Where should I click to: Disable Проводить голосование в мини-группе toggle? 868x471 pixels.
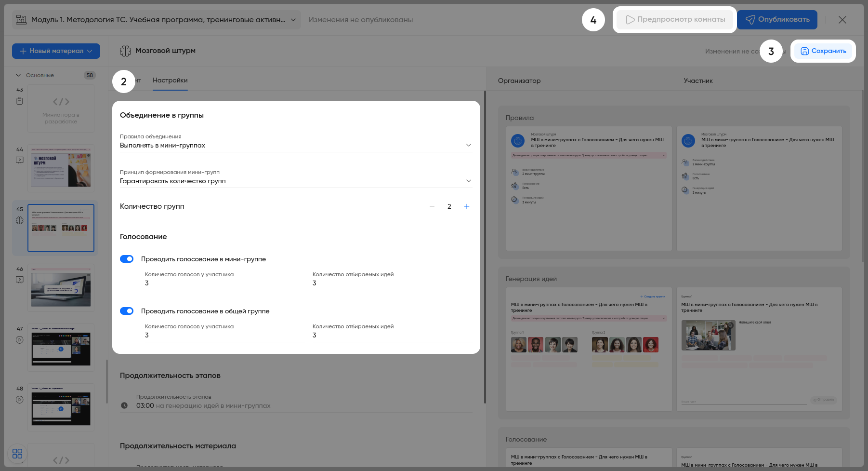click(x=127, y=259)
